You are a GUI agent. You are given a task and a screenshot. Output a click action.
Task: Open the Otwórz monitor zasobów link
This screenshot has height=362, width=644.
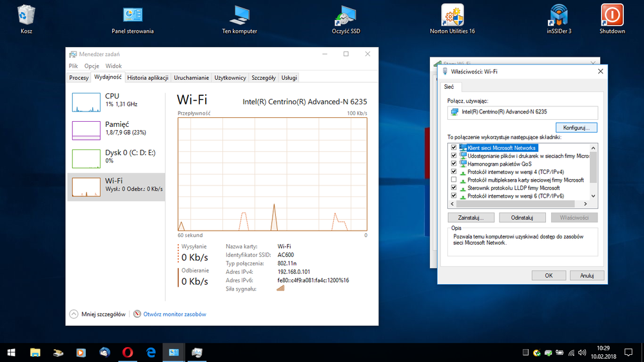point(175,314)
